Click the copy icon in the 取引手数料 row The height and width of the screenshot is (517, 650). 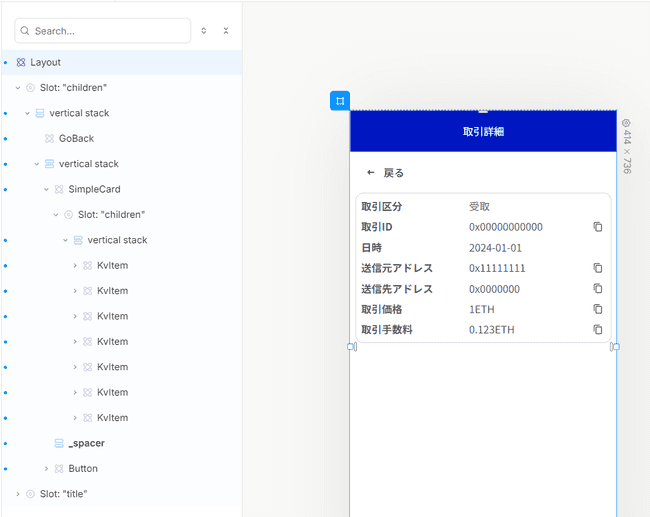(x=597, y=330)
